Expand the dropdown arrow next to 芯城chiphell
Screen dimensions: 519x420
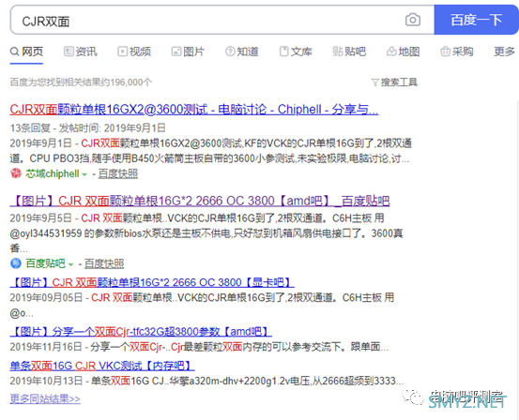pos(84,174)
